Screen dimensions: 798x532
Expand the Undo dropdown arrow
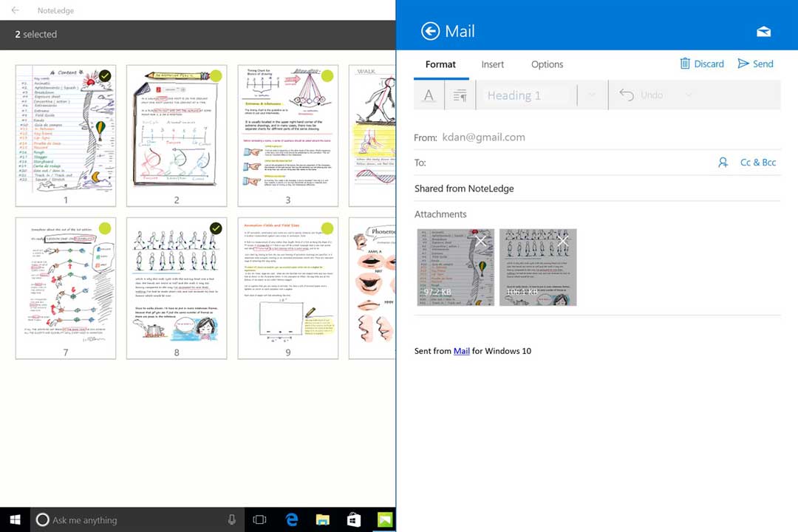tap(689, 95)
